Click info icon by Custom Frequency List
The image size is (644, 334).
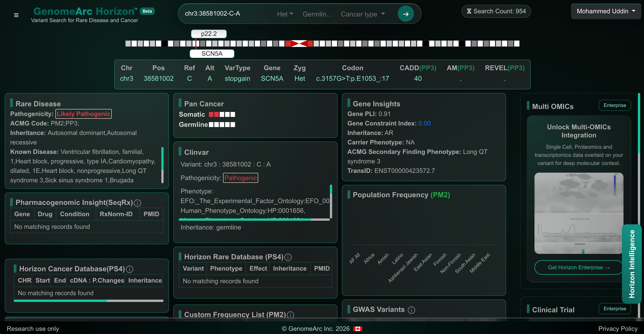pos(290,315)
